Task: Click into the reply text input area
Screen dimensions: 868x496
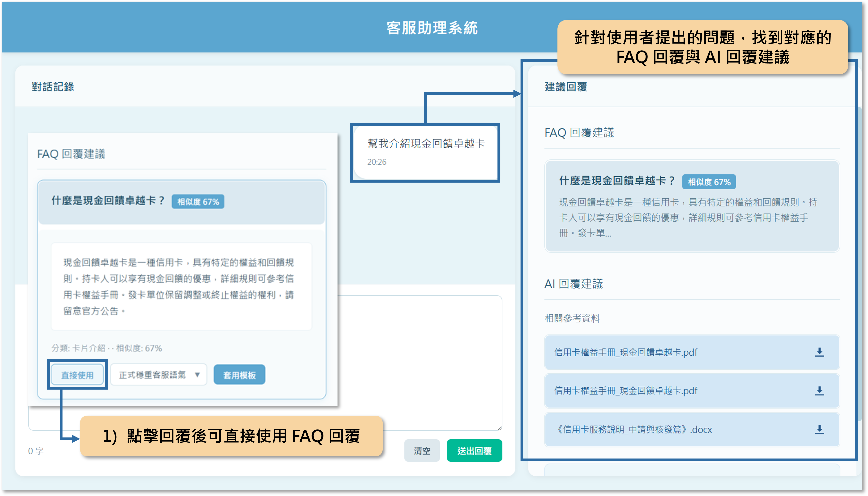Action: click(x=419, y=361)
